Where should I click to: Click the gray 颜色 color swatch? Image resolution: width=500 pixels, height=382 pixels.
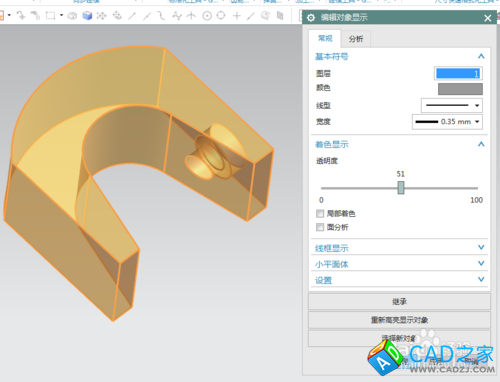click(x=460, y=89)
